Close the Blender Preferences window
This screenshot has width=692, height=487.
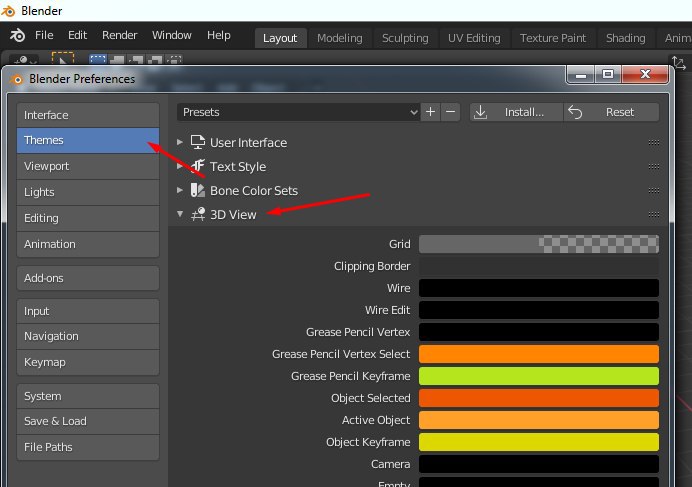pyautogui.click(x=645, y=74)
